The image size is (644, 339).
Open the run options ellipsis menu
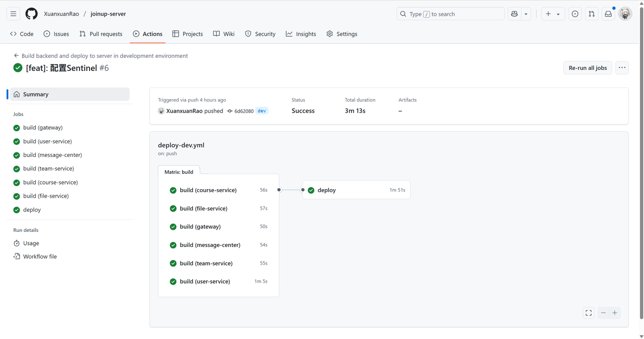(x=622, y=68)
